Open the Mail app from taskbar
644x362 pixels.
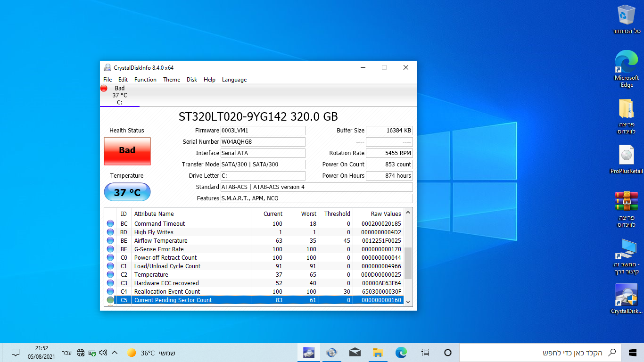[x=355, y=353]
